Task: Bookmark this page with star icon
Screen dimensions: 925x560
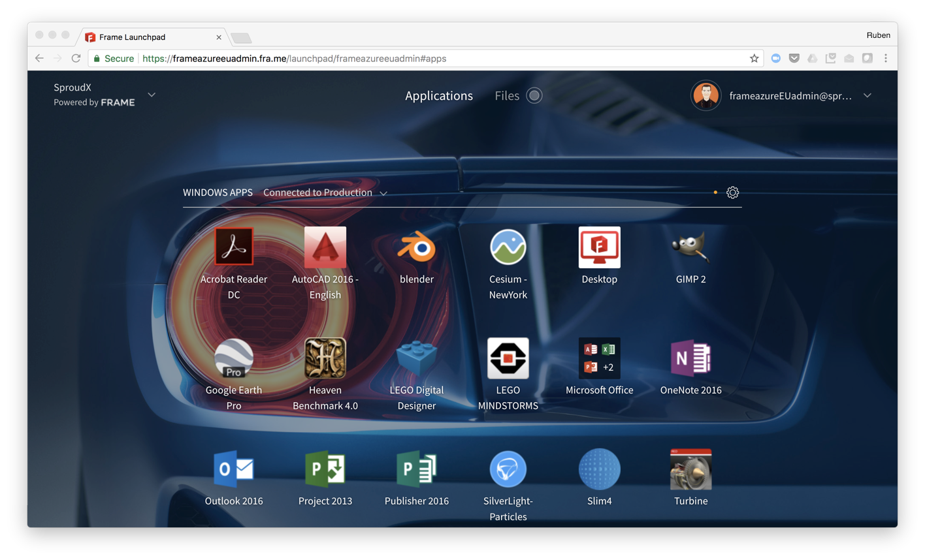Action: (755, 59)
